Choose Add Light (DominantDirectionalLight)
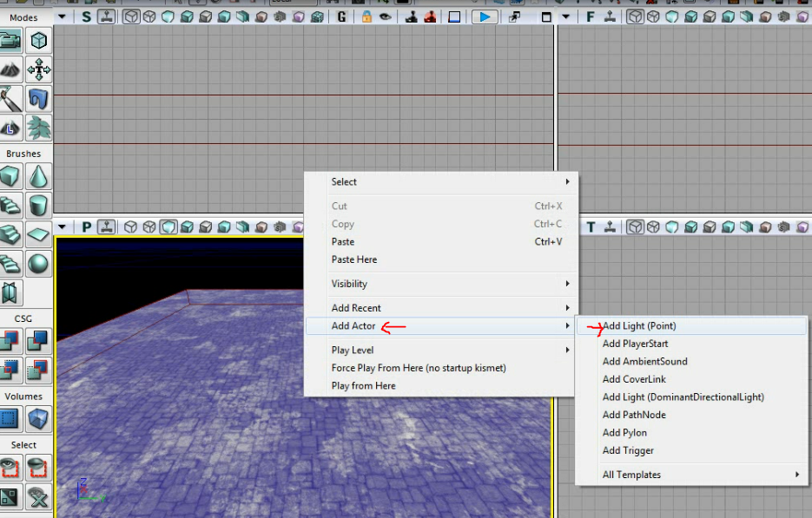The height and width of the screenshot is (518, 812). tap(691, 397)
